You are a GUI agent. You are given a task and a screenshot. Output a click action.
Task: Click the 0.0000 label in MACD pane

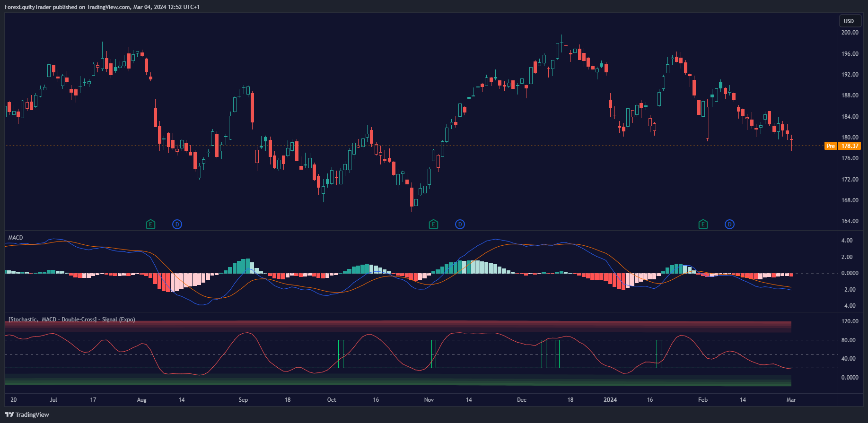[x=850, y=273]
